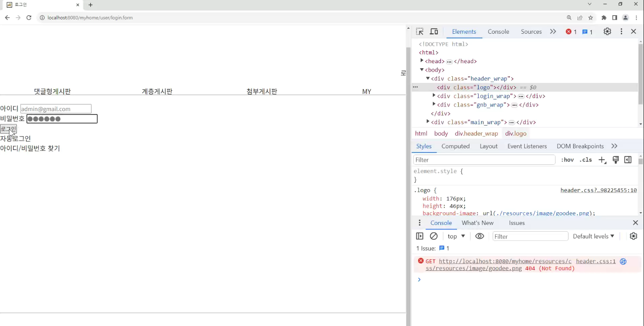This screenshot has height=326, width=644.
Task: Open header.css source link in Styles
Action: 598,190
